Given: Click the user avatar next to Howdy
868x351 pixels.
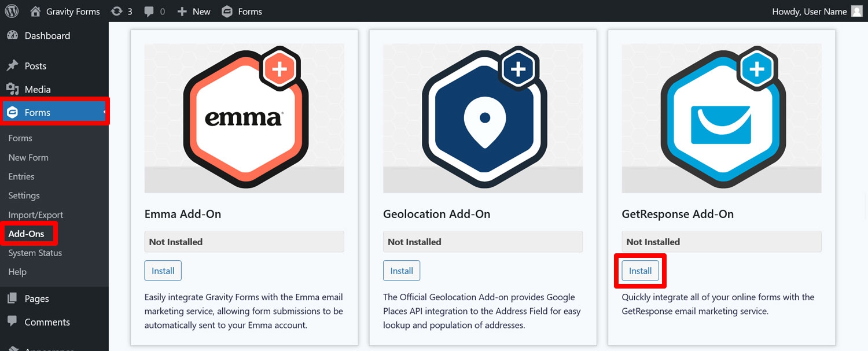Looking at the screenshot, I should point(857,11).
